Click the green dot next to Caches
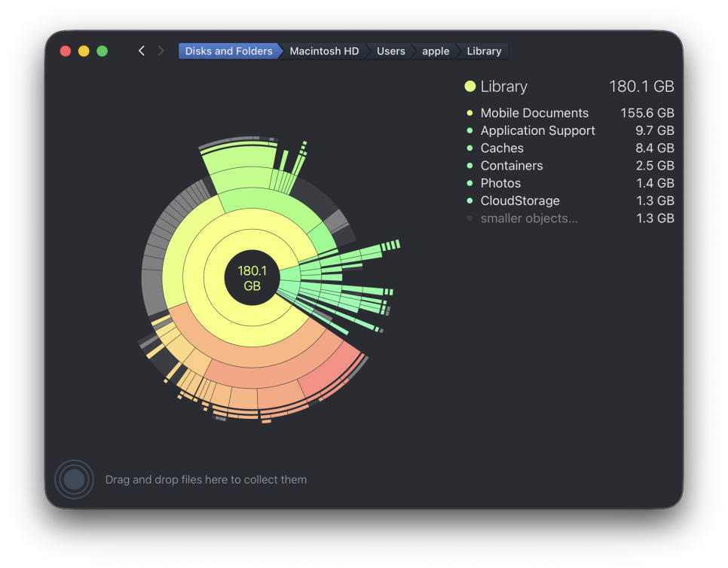The height and width of the screenshot is (568, 728). (x=470, y=148)
